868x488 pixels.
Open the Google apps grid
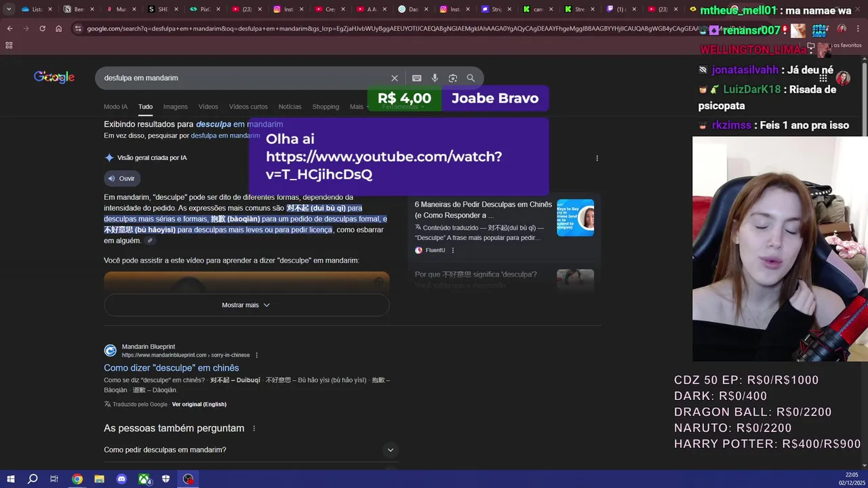823,78
